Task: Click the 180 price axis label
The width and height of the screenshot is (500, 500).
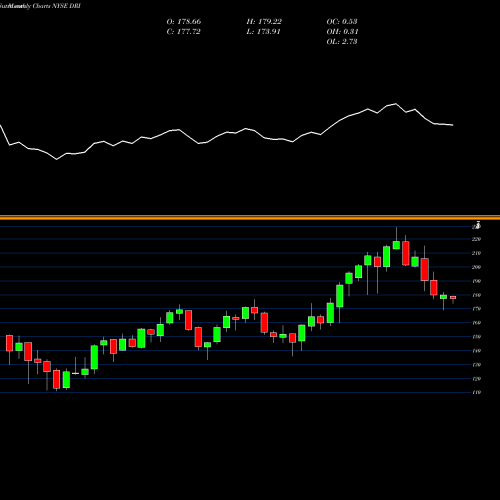Action: point(477,295)
